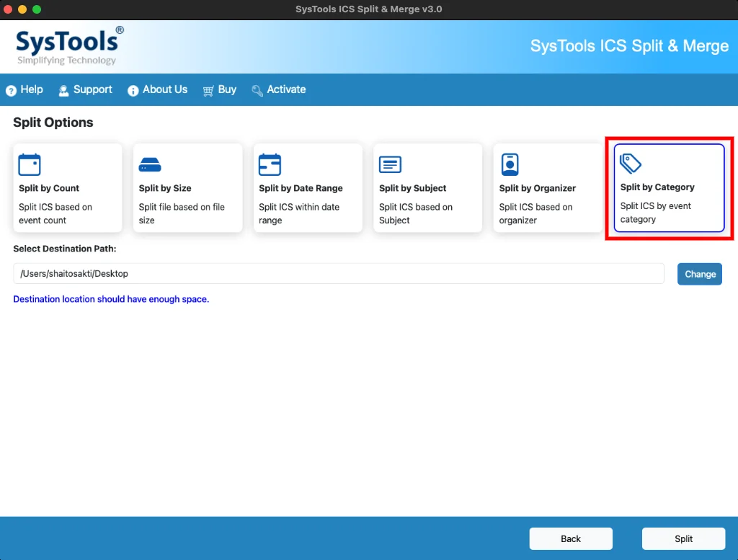The width and height of the screenshot is (738, 560).
Task: Click the 'SysTools ICS Split & Merge' banner title
Action: 629,46
